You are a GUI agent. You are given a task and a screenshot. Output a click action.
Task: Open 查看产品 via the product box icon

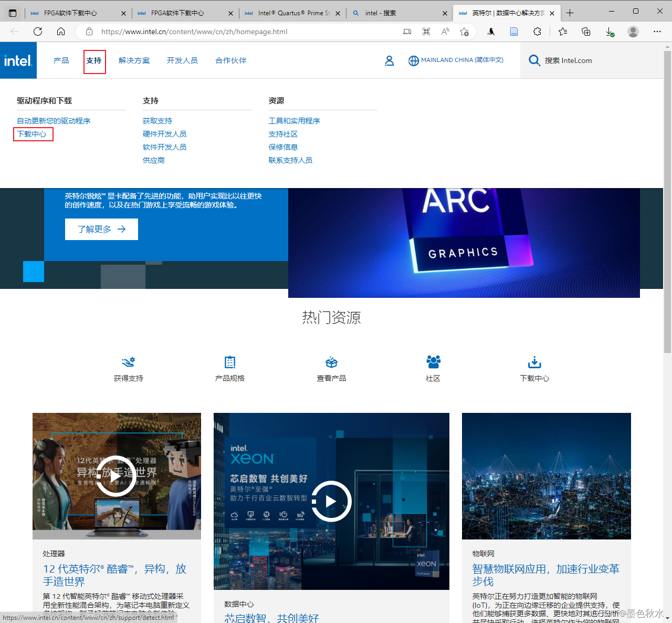click(x=331, y=362)
